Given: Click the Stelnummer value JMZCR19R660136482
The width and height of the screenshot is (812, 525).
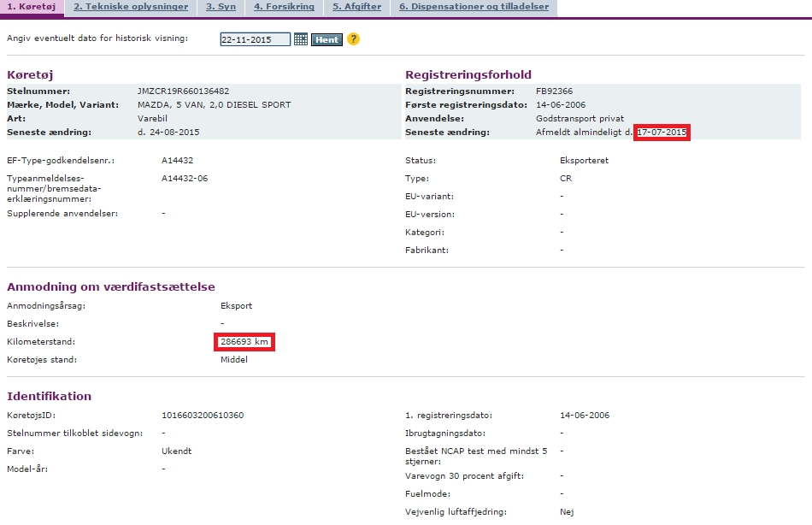Looking at the screenshot, I should click(183, 91).
